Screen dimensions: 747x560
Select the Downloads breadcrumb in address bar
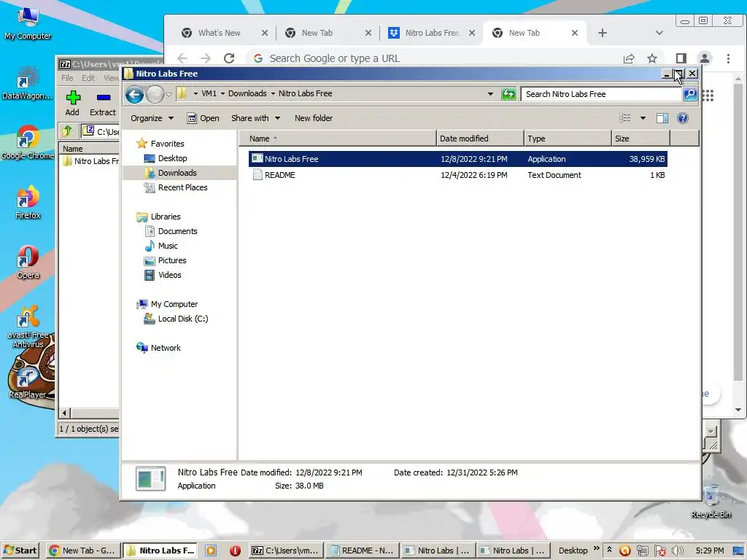pyautogui.click(x=247, y=93)
